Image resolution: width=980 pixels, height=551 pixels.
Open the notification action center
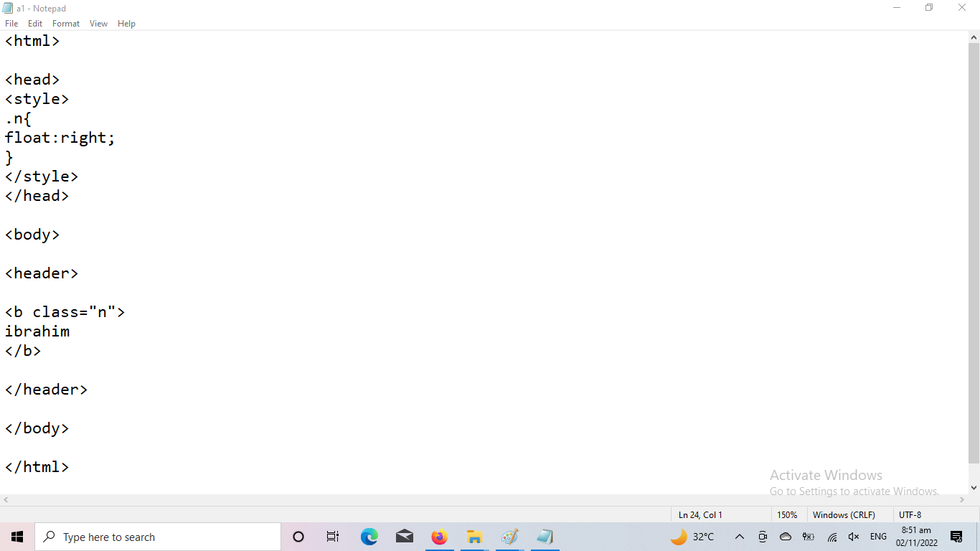pyautogui.click(x=956, y=537)
